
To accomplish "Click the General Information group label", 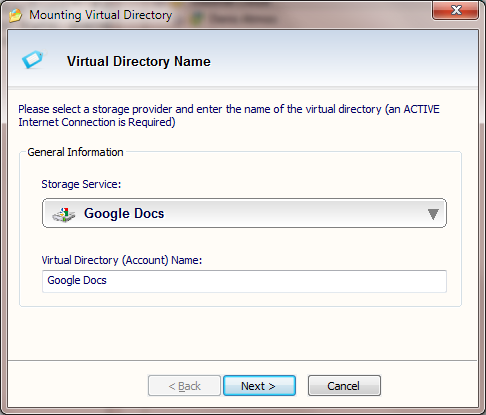I will pyautogui.click(x=75, y=152).
